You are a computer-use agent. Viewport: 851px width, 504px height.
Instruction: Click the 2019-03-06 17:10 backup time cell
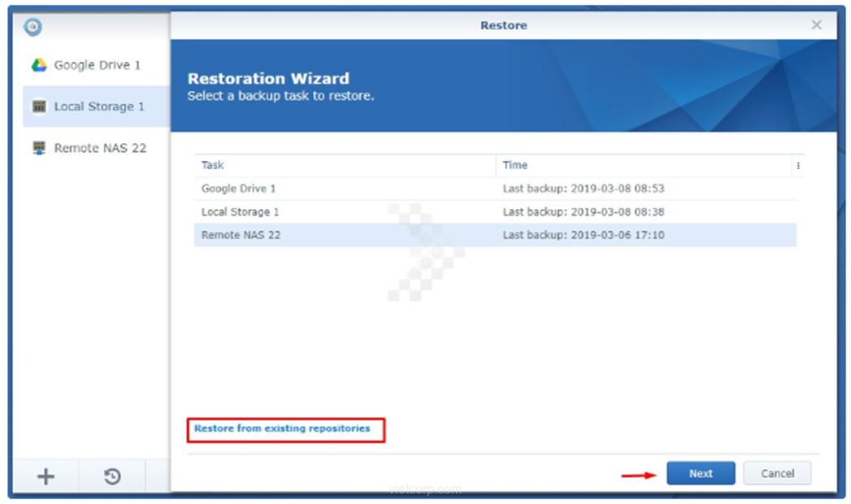583,236
